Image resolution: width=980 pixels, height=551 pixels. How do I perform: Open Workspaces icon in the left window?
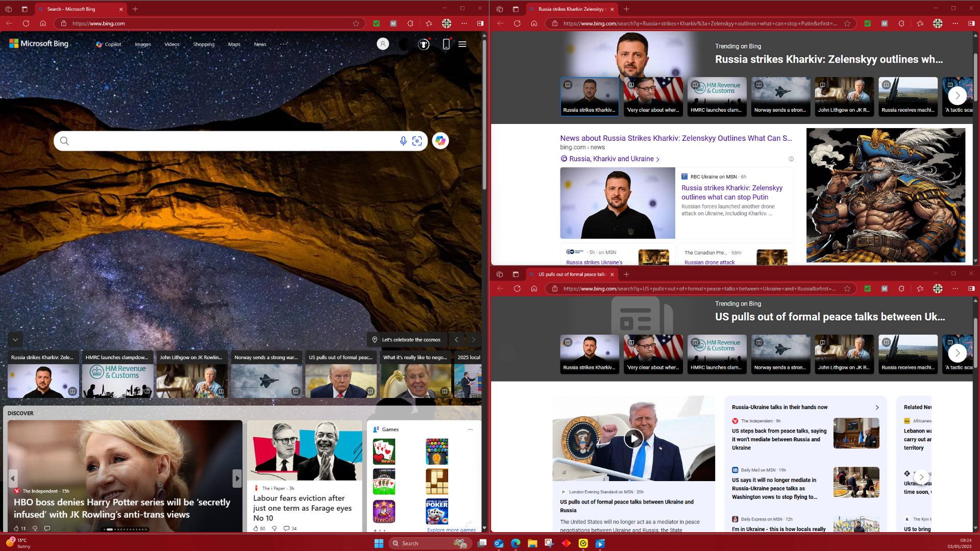click(8, 9)
